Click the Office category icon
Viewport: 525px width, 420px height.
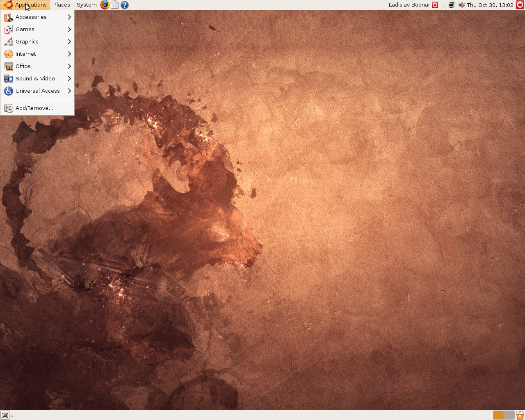click(9, 66)
